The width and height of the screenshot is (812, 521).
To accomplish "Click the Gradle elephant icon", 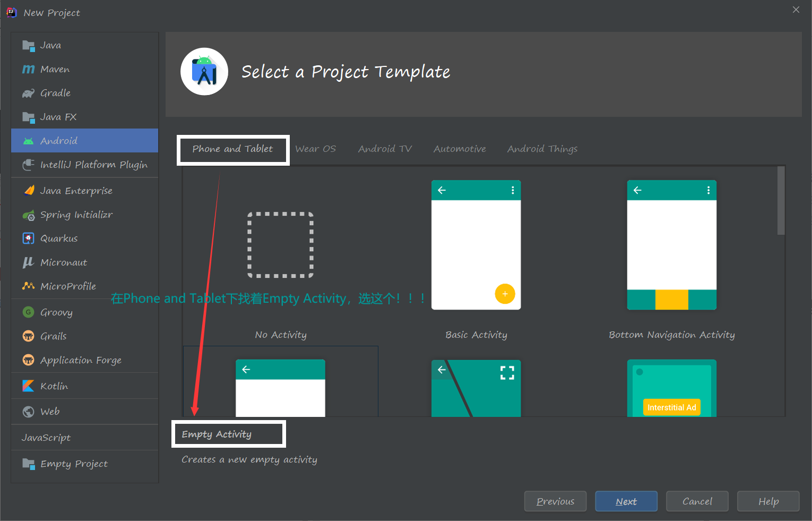I will 29,93.
